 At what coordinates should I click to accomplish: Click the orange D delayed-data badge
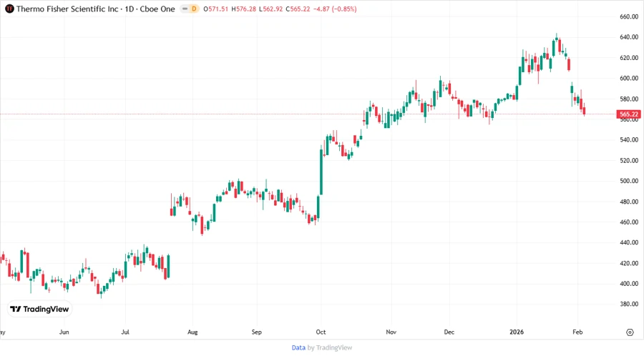pyautogui.click(x=194, y=9)
